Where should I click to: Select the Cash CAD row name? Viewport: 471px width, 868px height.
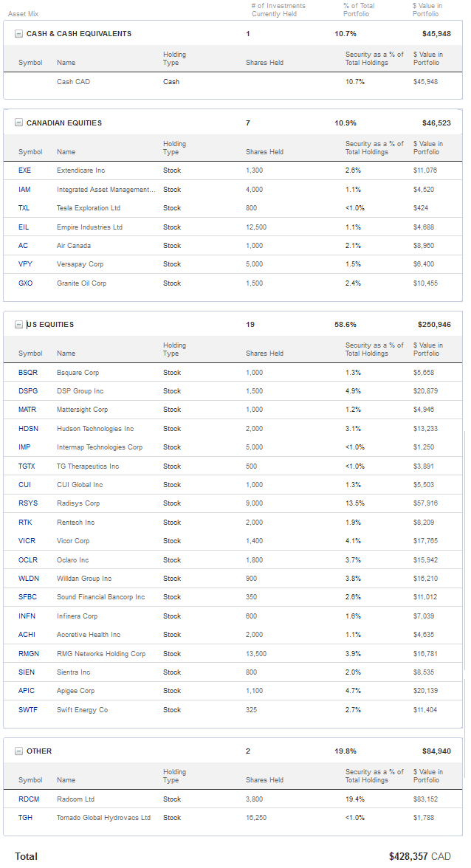[73, 82]
